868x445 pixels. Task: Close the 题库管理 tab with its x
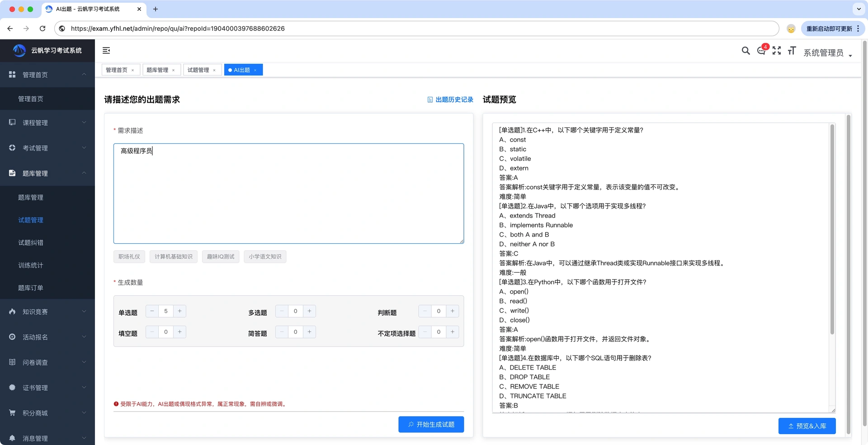tap(173, 70)
